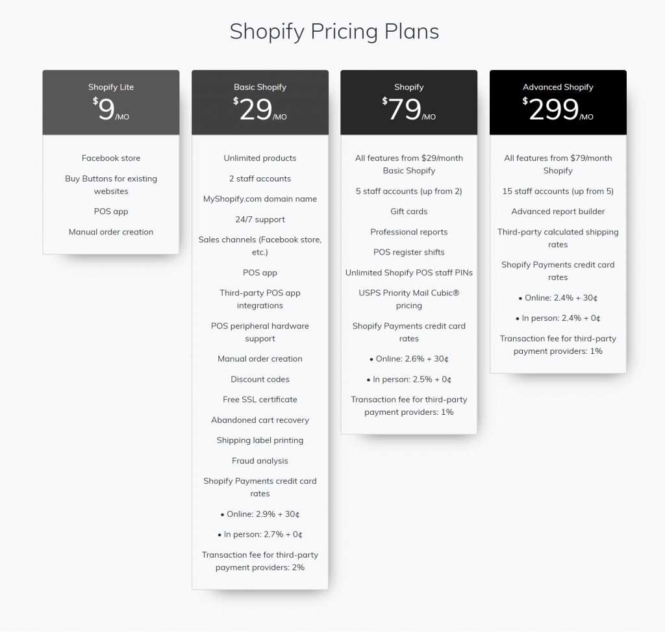Screen dimensions: 665x644
Task: Click 'Fraud analysis' feature text
Action: (260, 460)
